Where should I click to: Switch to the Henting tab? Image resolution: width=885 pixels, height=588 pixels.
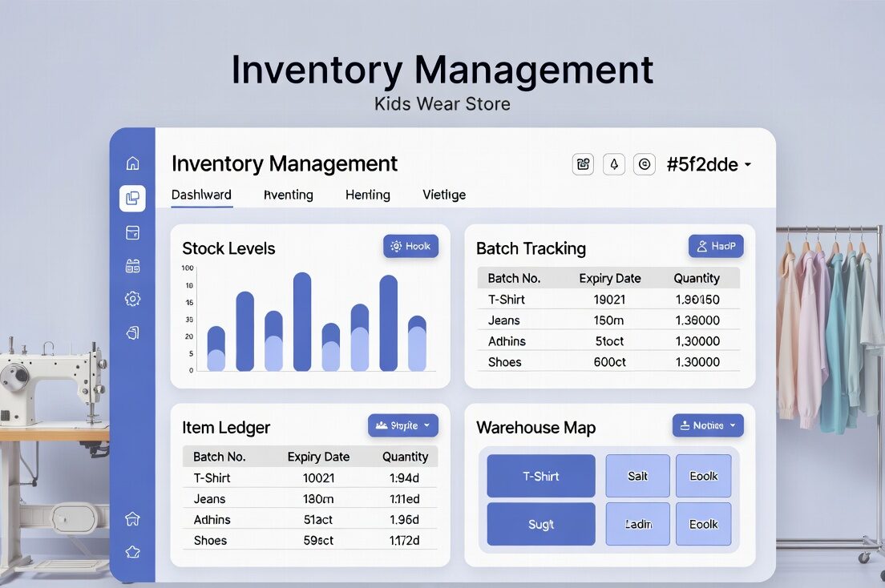click(x=368, y=195)
